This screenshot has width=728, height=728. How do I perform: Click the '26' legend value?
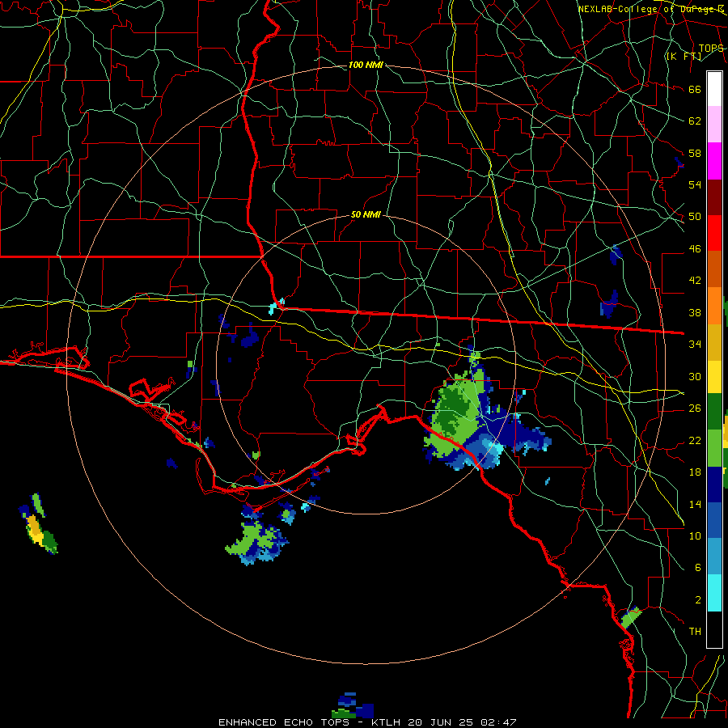(695, 408)
